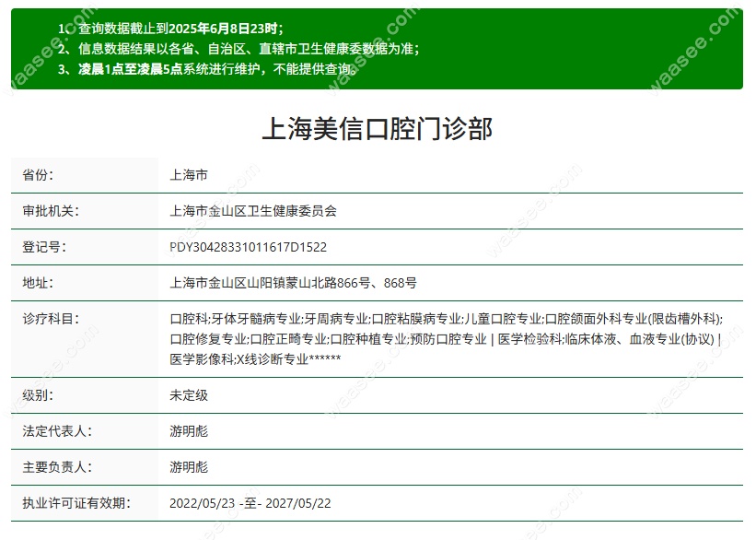Click the 执业许可证有效期 label
Screen dimensions: 756x540
pyautogui.click(x=76, y=503)
